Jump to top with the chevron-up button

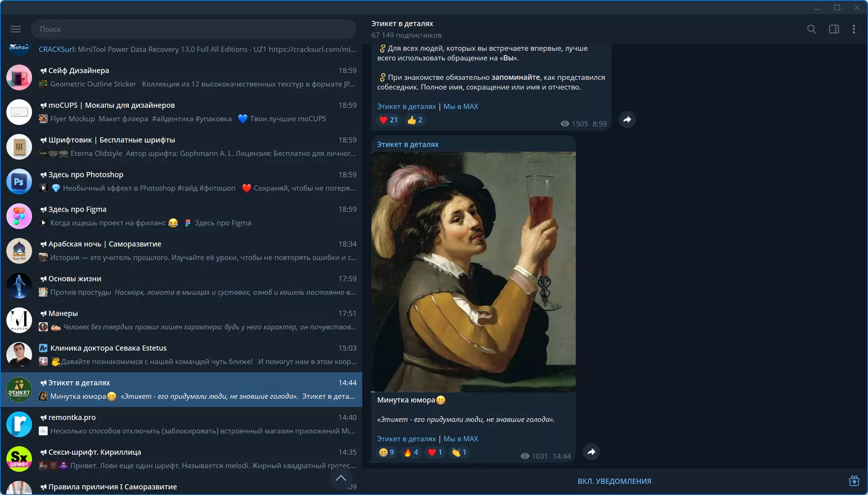[x=341, y=478]
